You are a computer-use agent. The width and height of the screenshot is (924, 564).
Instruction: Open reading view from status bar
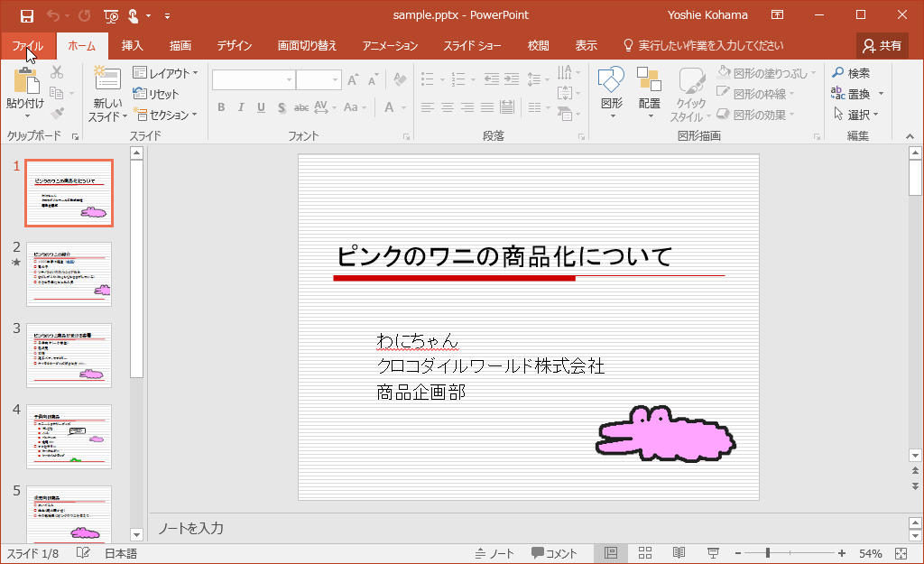pyautogui.click(x=679, y=553)
